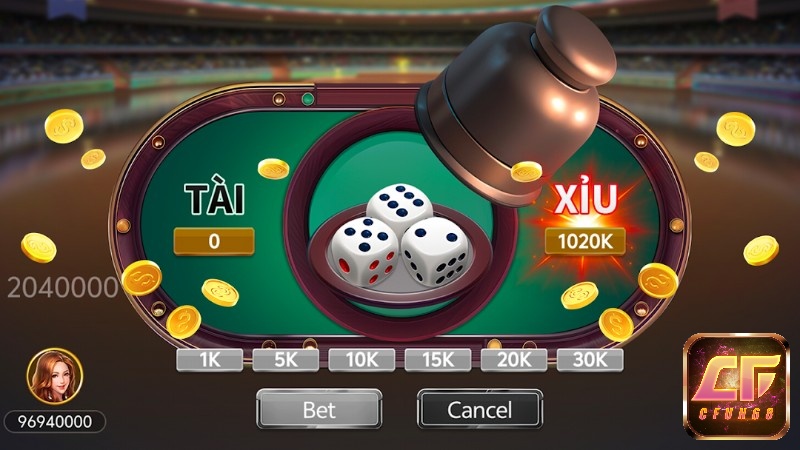The height and width of the screenshot is (450, 800).
Task: Click the 96940000 balance display
Action: pos(55,422)
